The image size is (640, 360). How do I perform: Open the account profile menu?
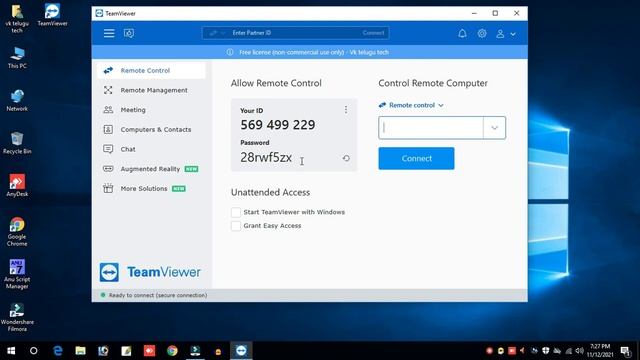pyautogui.click(x=505, y=34)
